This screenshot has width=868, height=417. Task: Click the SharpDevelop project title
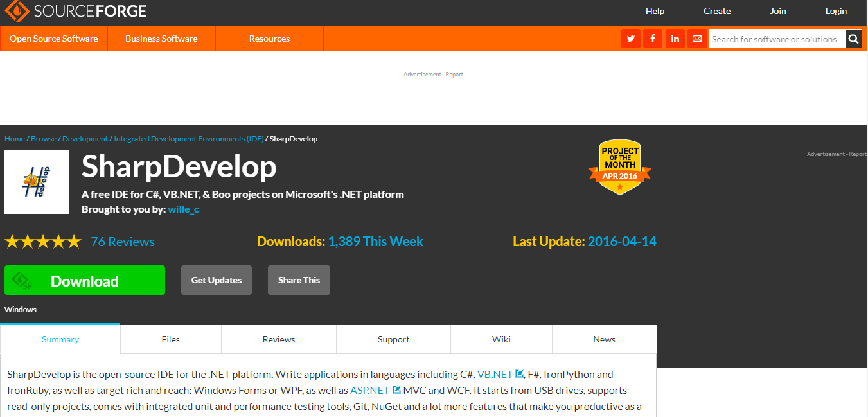179,167
